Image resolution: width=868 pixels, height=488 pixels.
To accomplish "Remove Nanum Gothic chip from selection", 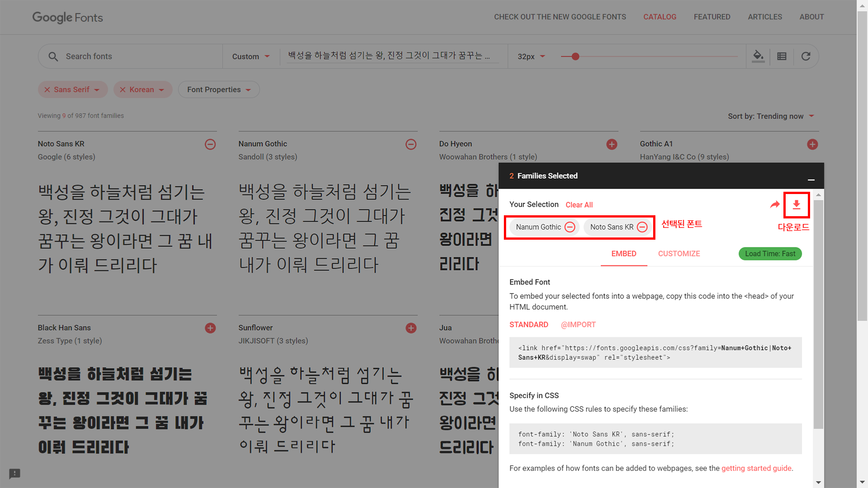I will (570, 227).
